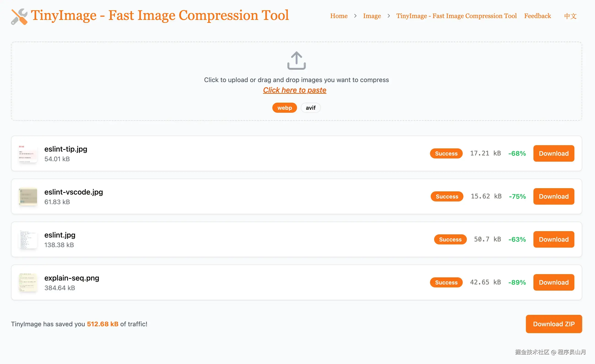Screen dimensions: 595x364
Task: Switch interface language to 中文
Action: [x=570, y=16]
